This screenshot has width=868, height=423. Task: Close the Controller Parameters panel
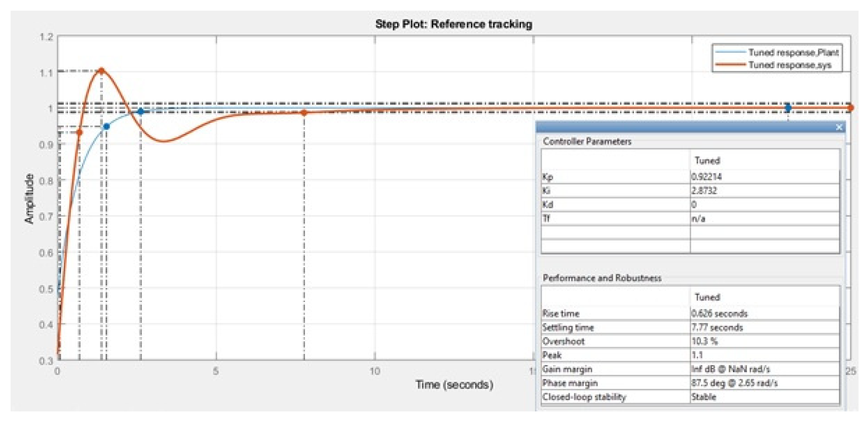tap(839, 127)
